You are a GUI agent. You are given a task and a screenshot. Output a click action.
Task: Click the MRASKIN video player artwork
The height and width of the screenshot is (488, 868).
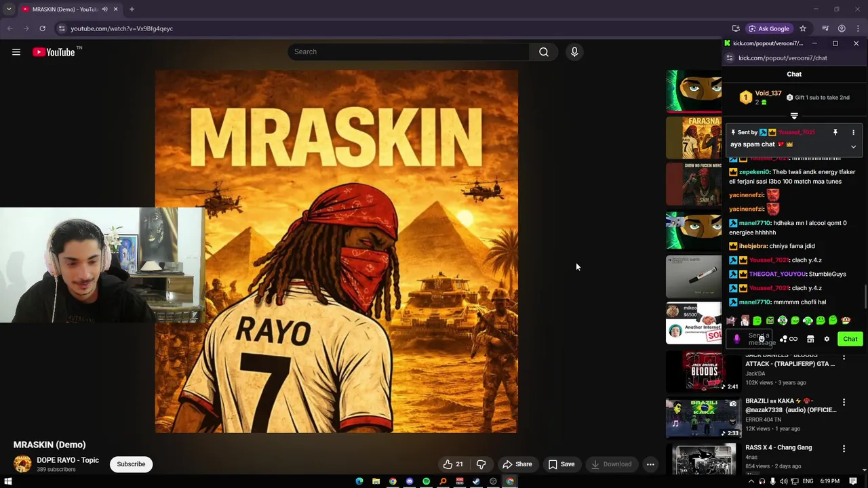(x=336, y=251)
